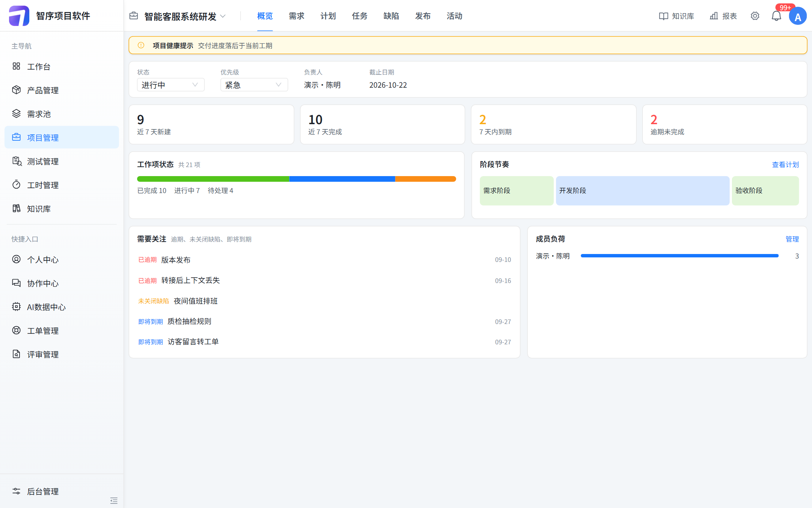Screen dimensions: 812x508
Task: Open the 缺陷 tab
Action: (x=391, y=16)
